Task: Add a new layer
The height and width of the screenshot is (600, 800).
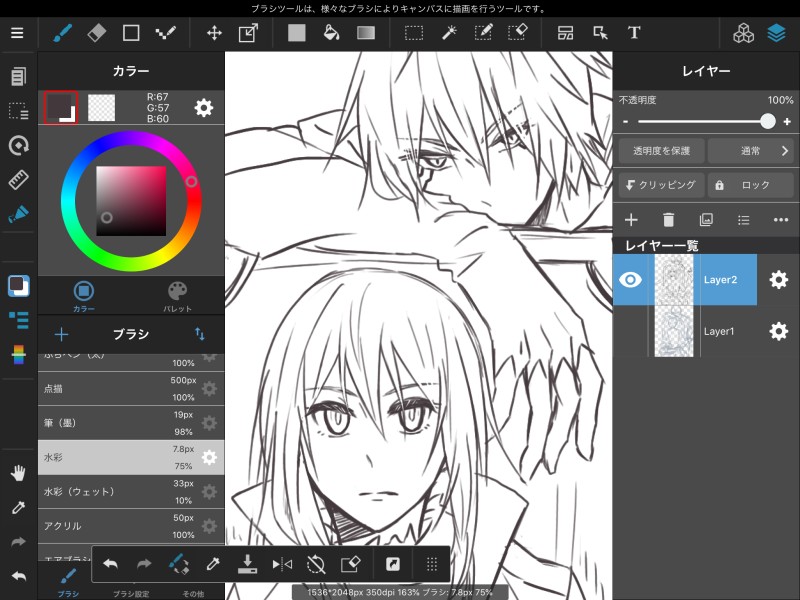Action: tap(631, 220)
